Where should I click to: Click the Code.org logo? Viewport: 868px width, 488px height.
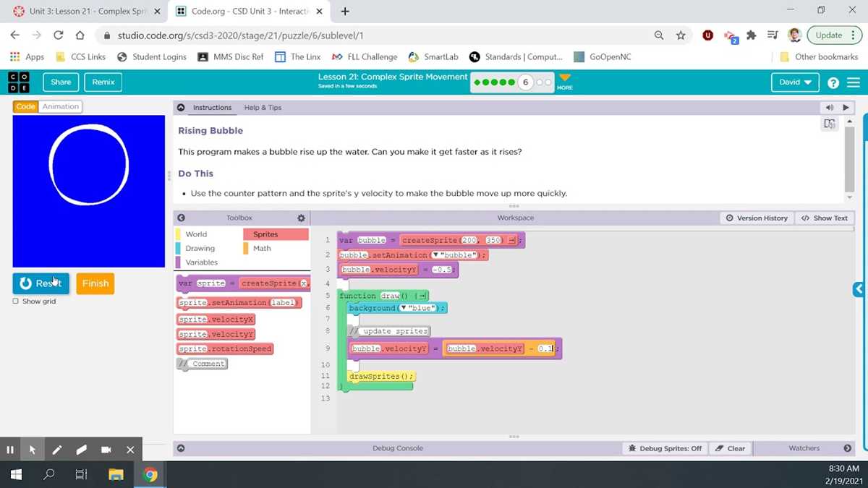click(19, 82)
